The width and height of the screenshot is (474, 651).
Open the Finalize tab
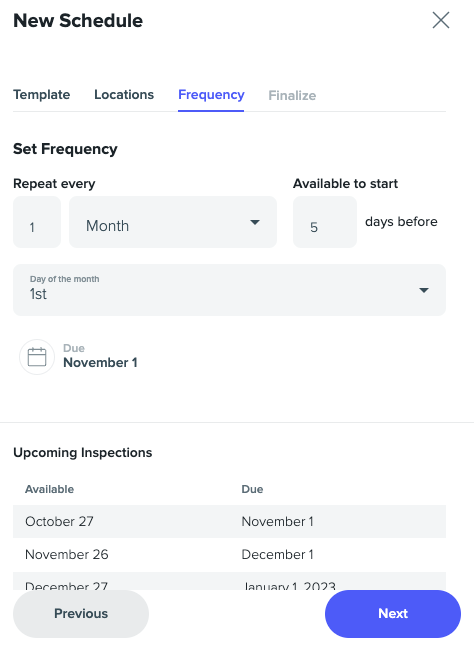[292, 95]
